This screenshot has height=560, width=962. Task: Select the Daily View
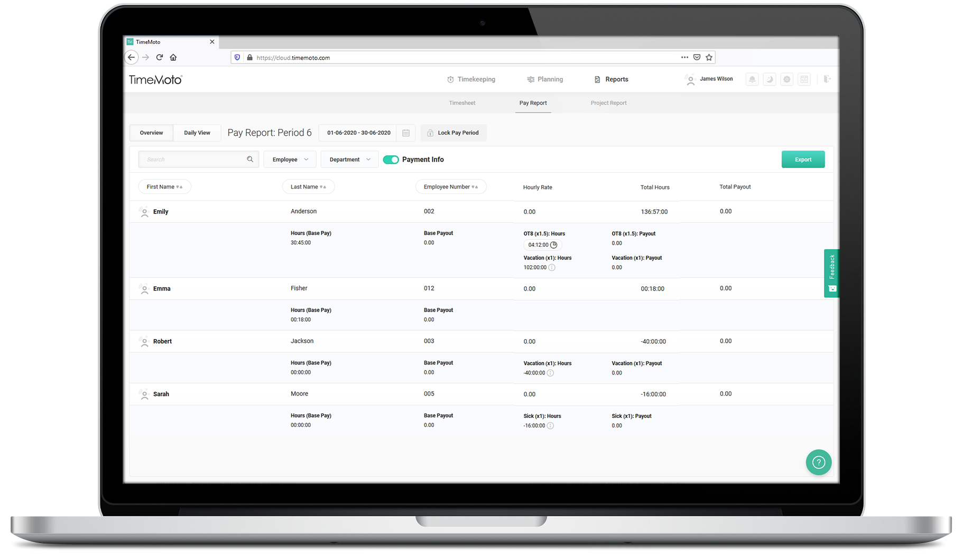click(197, 133)
